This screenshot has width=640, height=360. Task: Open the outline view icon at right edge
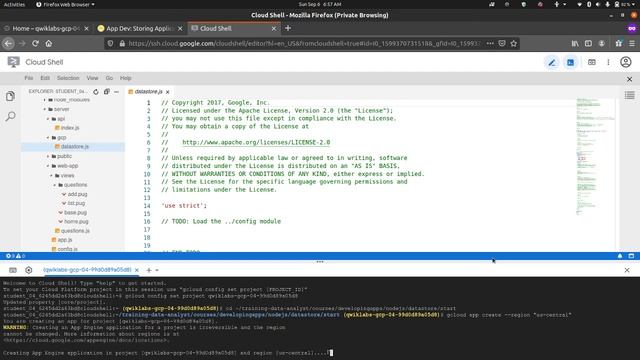point(629,95)
